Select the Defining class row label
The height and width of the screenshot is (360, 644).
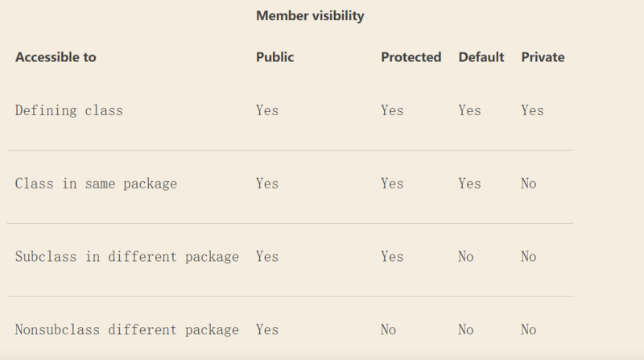click(69, 110)
